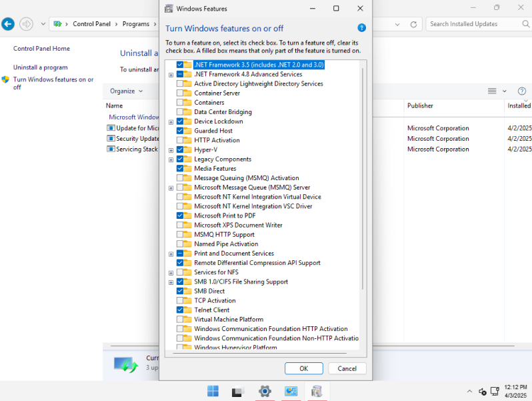Enable Active Directory Lightweight Directory Services
The image size is (532, 401).
180,83
